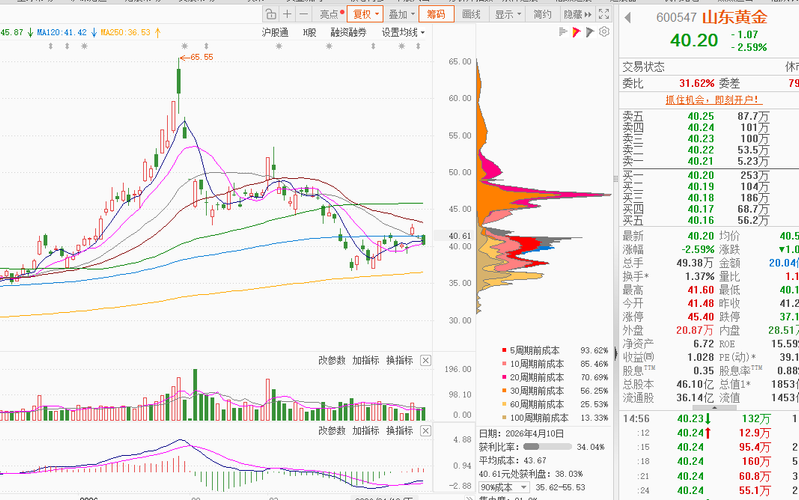This screenshot has width=799, height=500.
Task: Click the MA250:36.53 legend label
Action: (126, 33)
